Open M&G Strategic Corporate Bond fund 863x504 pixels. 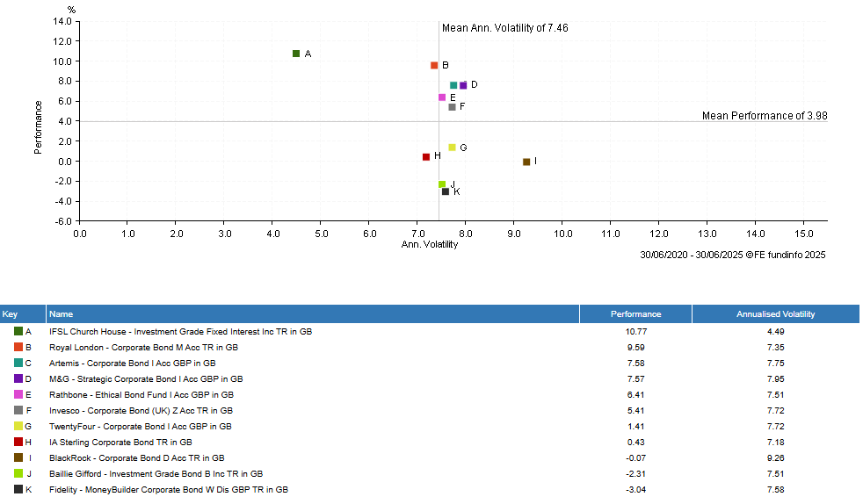[x=146, y=379]
